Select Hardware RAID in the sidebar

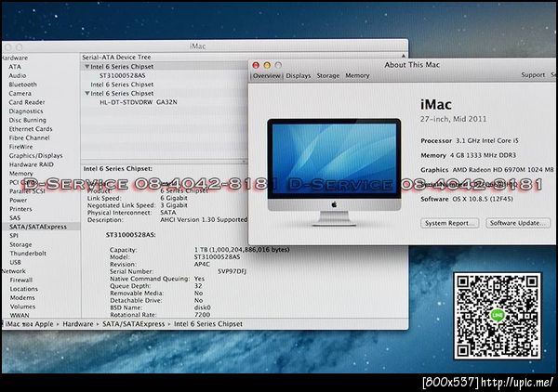32,164
